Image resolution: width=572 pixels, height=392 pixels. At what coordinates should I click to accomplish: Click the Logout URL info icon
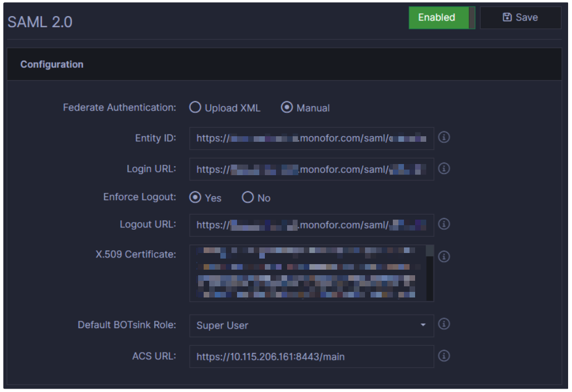444,225
